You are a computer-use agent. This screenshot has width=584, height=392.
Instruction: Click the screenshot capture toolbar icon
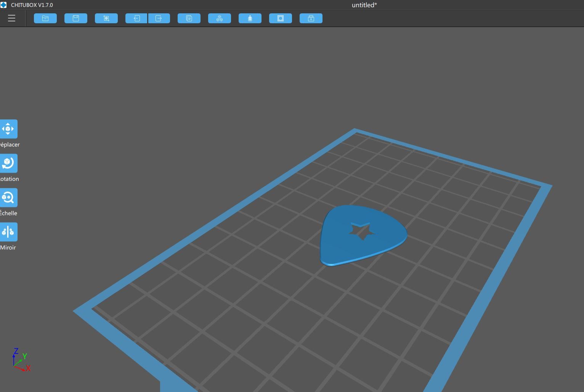coord(106,18)
